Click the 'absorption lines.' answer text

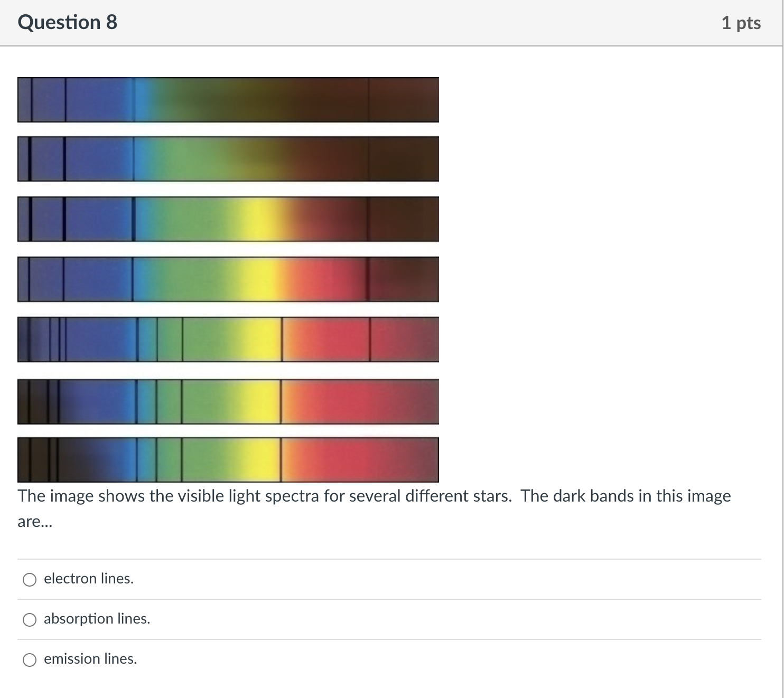[x=97, y=619]
